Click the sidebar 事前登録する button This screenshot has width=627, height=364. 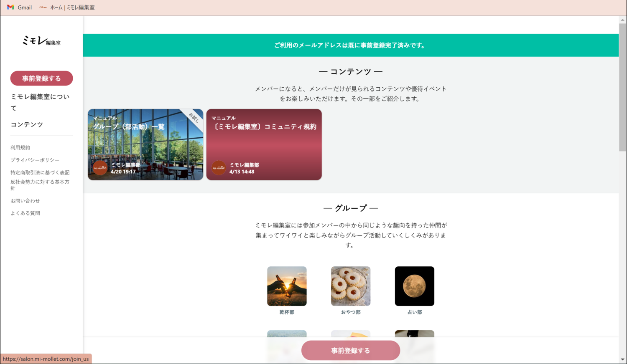point(41,78)
